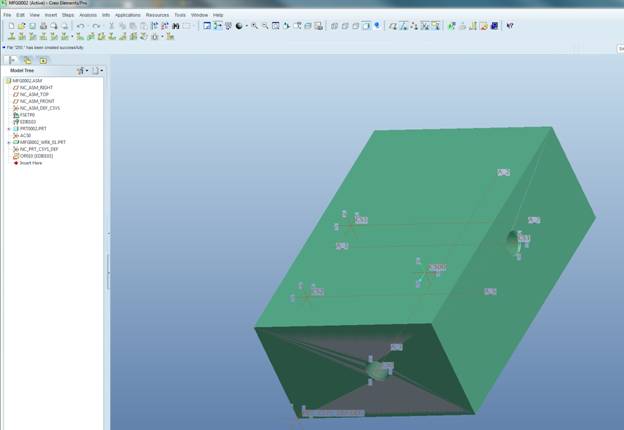Open the Favorites navigator tab

[42, 61]
